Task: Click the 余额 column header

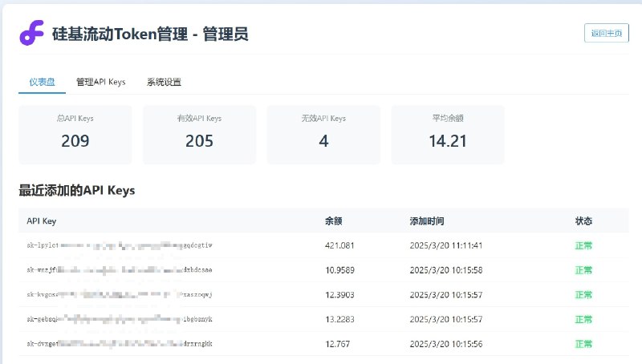Action: tap(333, 220)
